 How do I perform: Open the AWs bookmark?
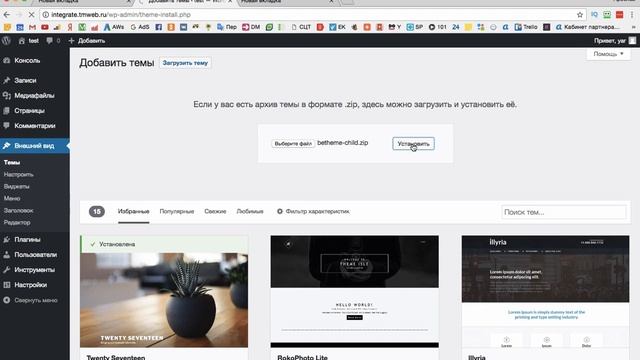114,27
